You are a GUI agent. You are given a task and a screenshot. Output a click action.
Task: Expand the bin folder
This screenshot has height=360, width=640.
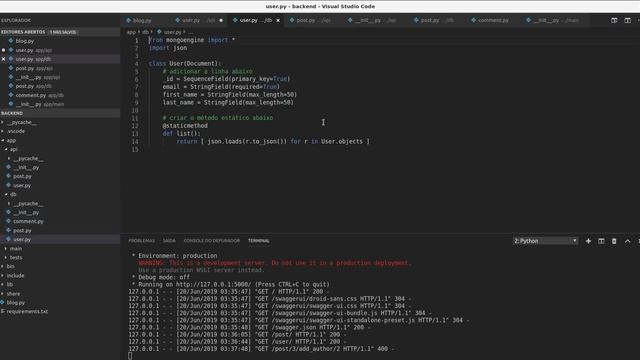[10, 266]
